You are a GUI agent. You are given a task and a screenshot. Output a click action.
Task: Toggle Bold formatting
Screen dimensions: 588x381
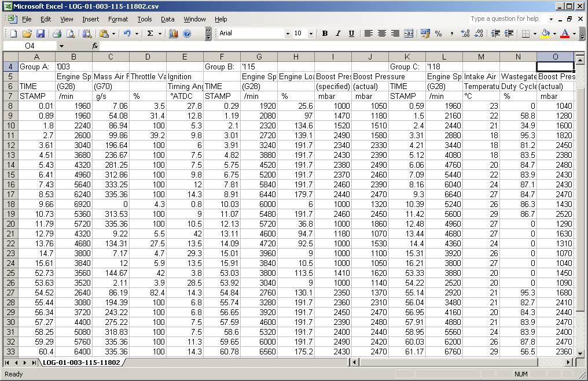coord(325,34)
